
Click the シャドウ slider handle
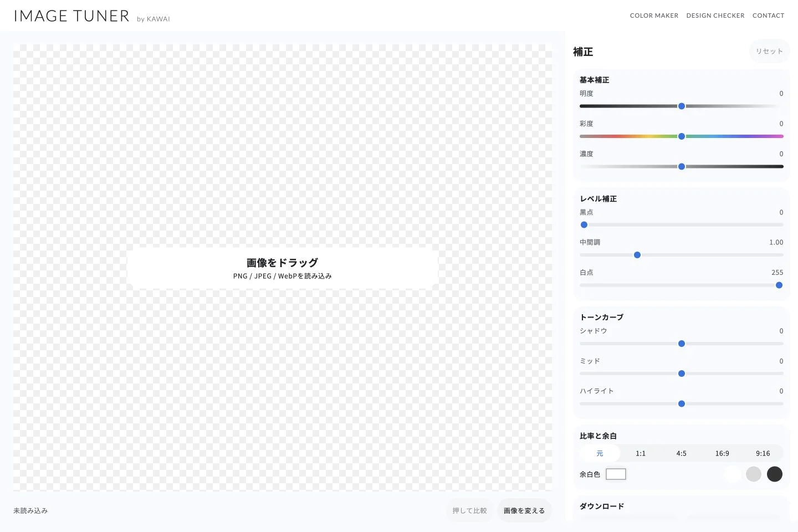pos(682,344)
